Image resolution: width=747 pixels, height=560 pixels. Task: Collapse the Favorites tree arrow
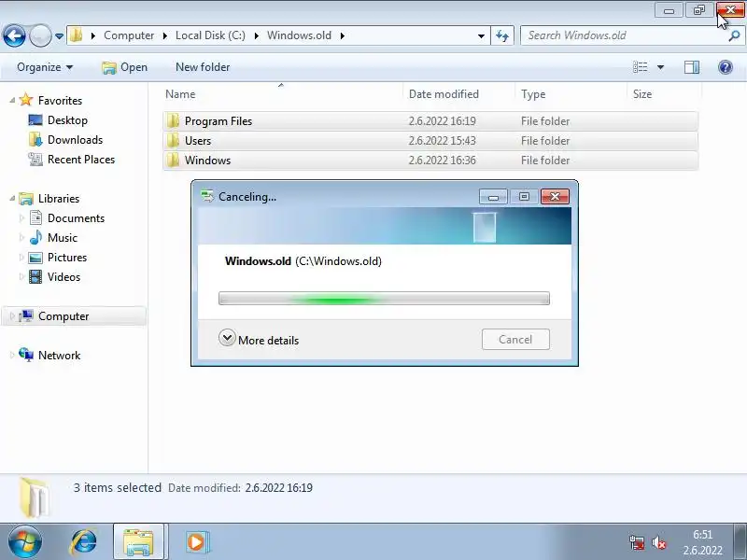click(12, 101)
